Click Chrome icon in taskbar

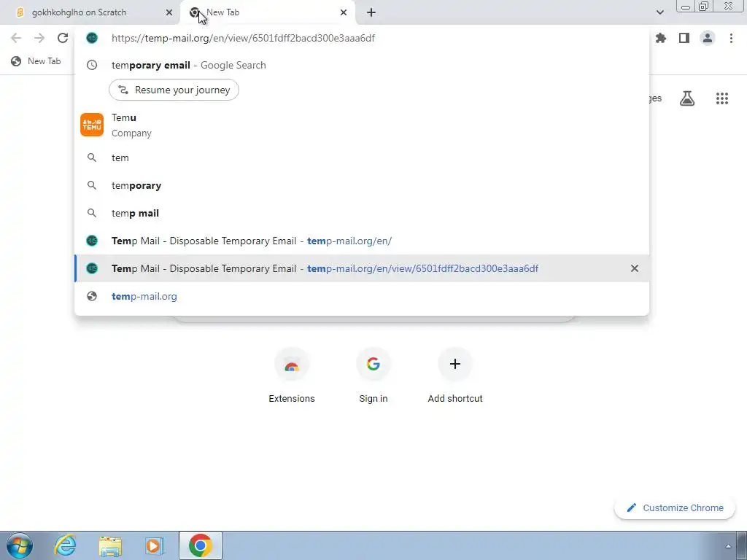coord(200,545)
